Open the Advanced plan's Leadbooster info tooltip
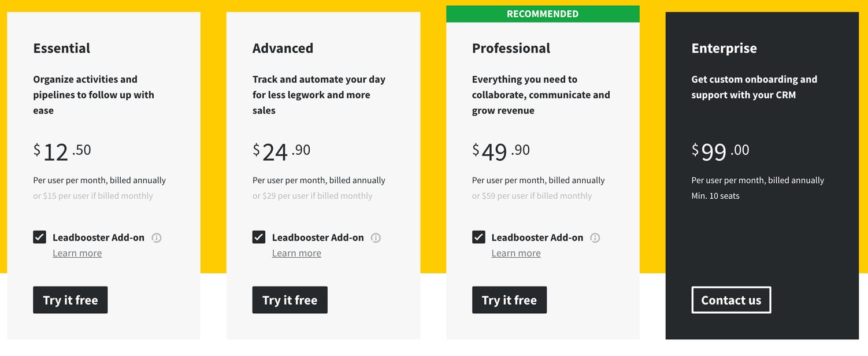 376,238
